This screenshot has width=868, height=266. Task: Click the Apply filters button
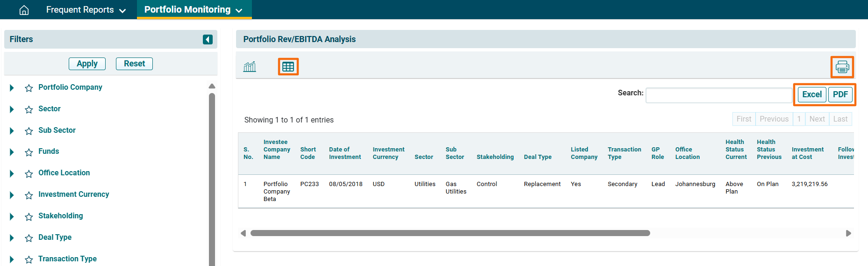point(87,64)
